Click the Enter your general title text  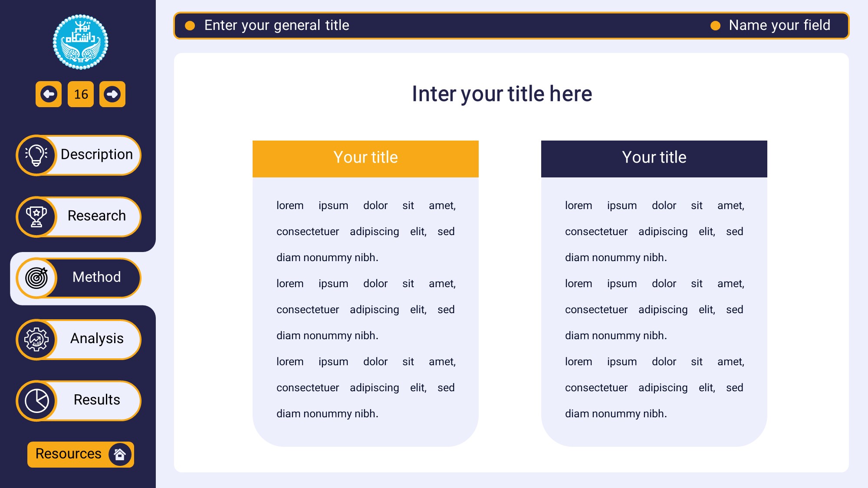(x=276, y=26)
